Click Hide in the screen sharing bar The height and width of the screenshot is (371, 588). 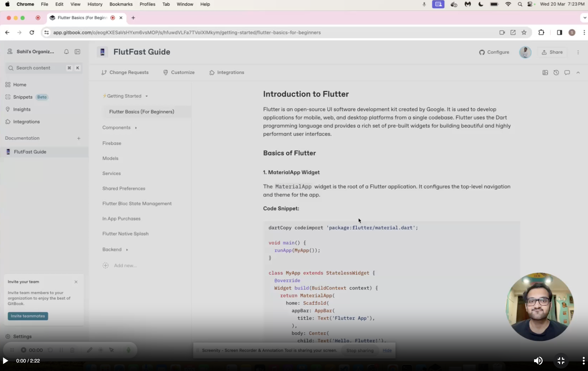click(x=387, y=350)
